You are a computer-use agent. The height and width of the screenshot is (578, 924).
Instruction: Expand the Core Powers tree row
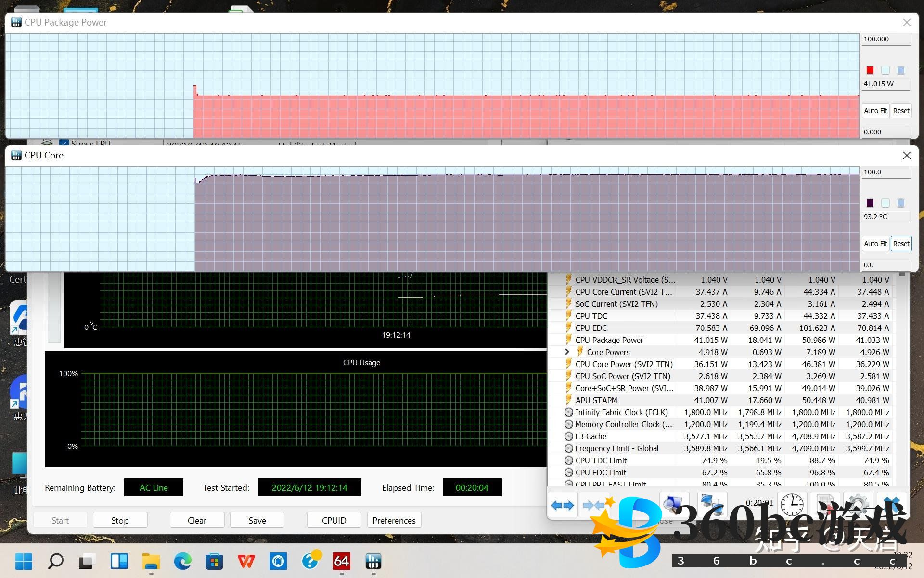[x=567, y=352]
